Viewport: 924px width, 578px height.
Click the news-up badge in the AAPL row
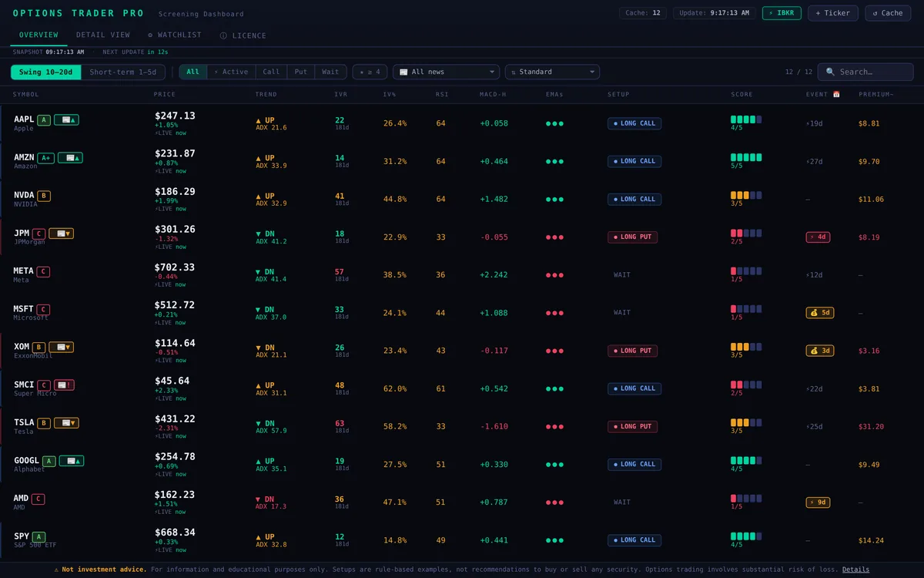(x=68, y=119)
